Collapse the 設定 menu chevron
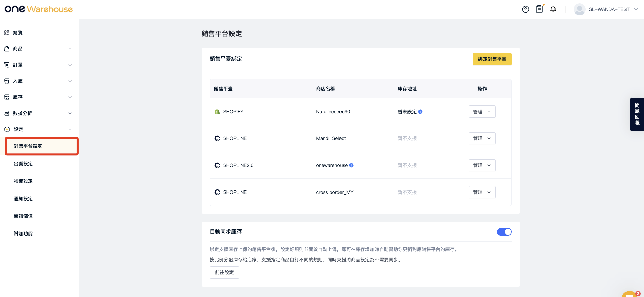The height and width of the screenshot is (297, 644). (x=70, y=129)
